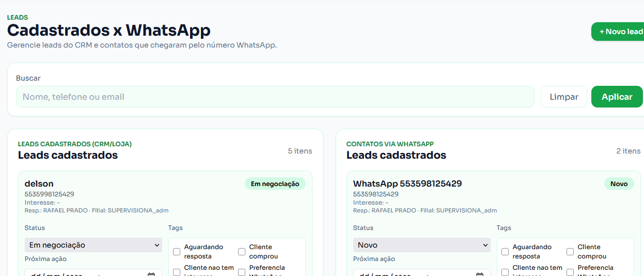
Task: Tick 'Cliente nao tem interesse' for delson
Action: [177, 272]
